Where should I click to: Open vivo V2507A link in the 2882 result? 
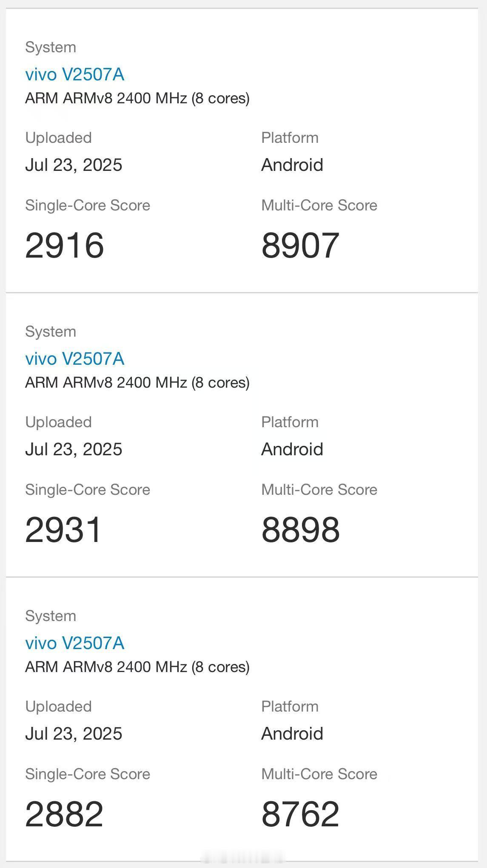(75, 643)
